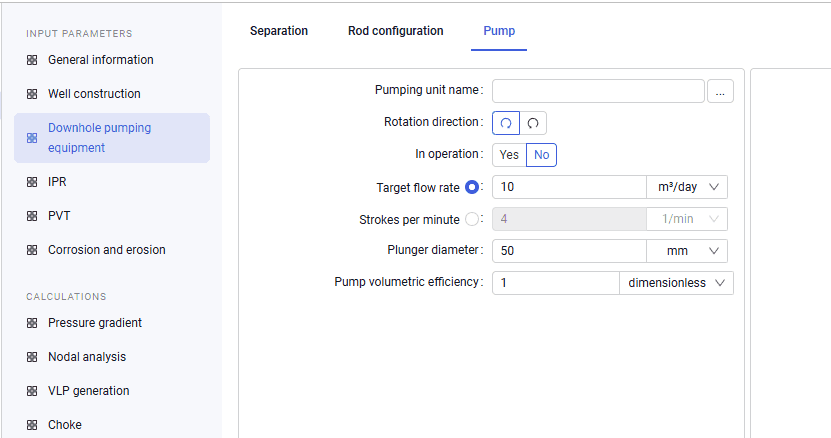Click the Target flow rate value field
831x438 pixels.
pyautogui.click(x=569, y=187)
